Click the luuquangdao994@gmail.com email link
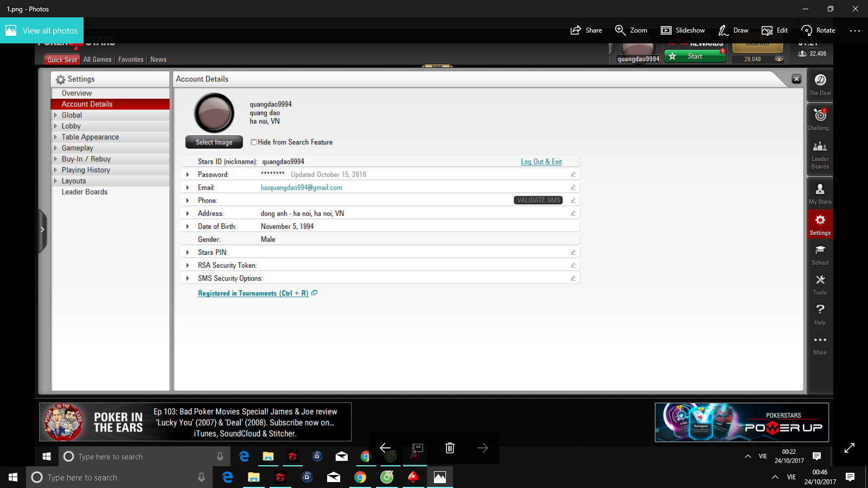This screenshot has width=868, height=488. click(x=302, y=188)
